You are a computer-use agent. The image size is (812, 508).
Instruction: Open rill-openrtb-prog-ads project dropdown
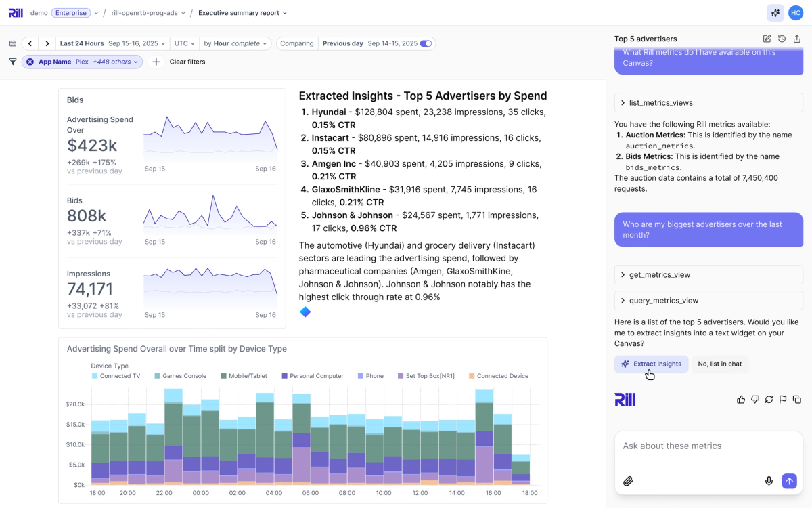pyautogui.click(x=148, y=13)
